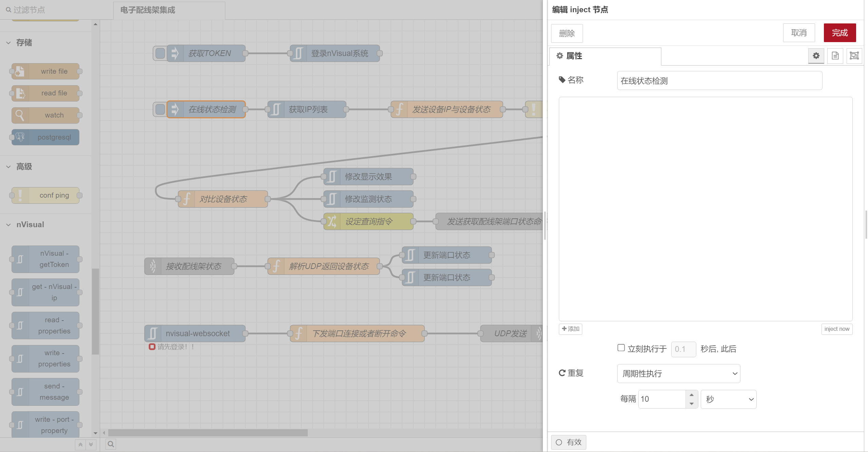868x452 pixels.
Task: Click the 完成 done button
Action: (839, 33)
